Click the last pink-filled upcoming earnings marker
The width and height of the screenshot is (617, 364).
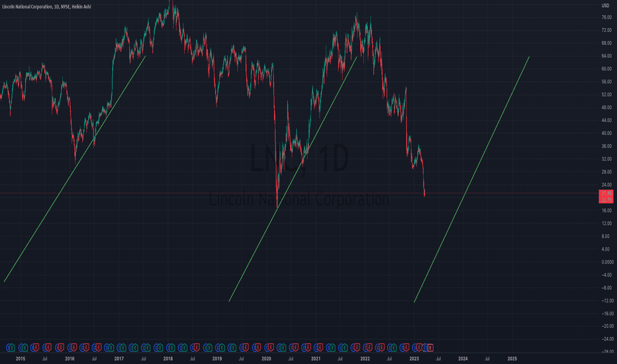(x=430, y=347)
